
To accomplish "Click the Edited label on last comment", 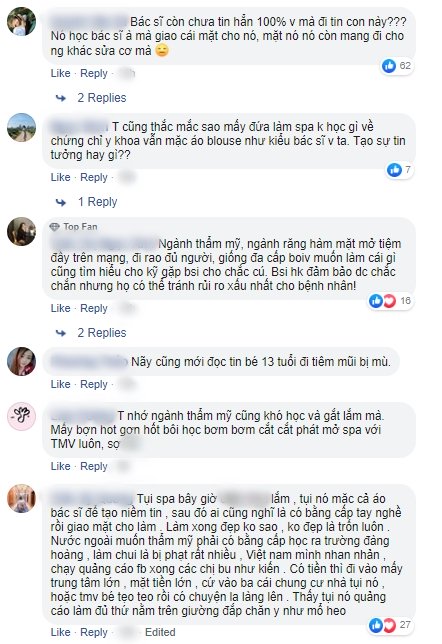I will (x=160, y=632).
